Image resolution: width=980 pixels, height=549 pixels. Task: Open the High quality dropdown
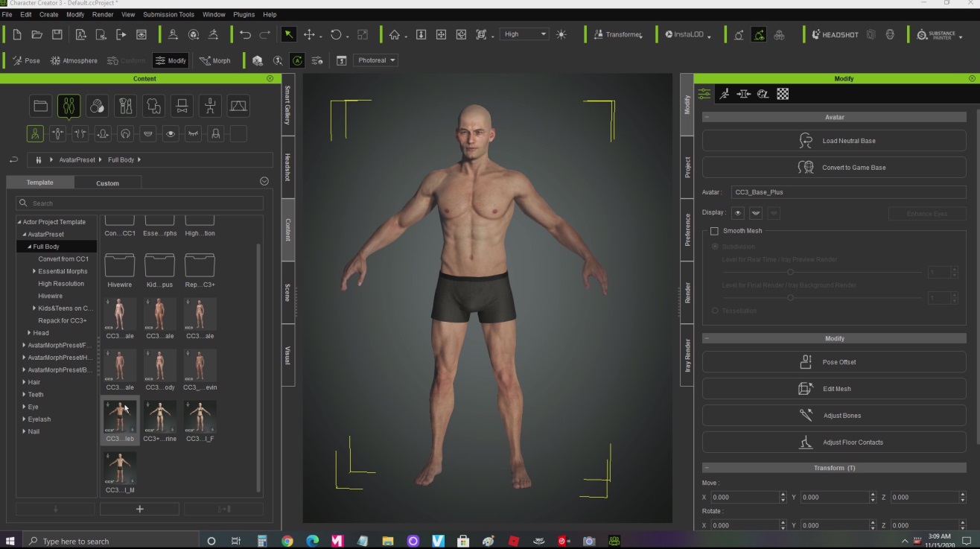click(525, 34)
